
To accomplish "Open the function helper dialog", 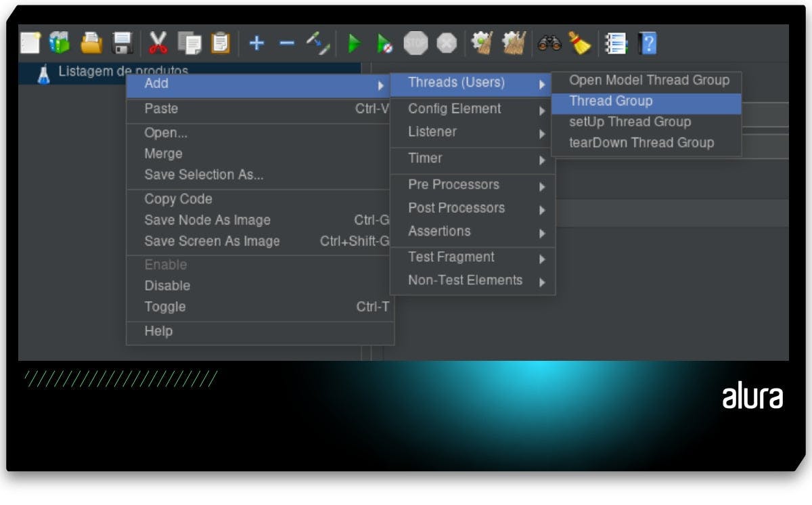I will (x=616, y=43).
